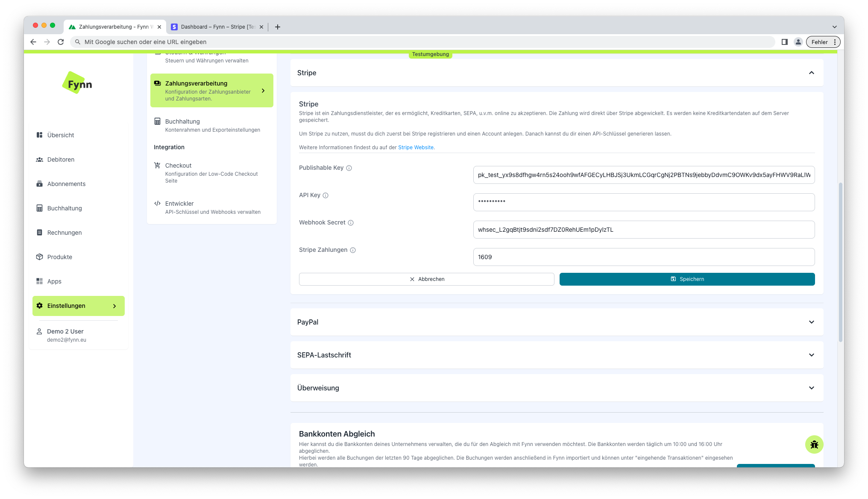
Task: Expand the PayPal section
Action: click(557, 322)
